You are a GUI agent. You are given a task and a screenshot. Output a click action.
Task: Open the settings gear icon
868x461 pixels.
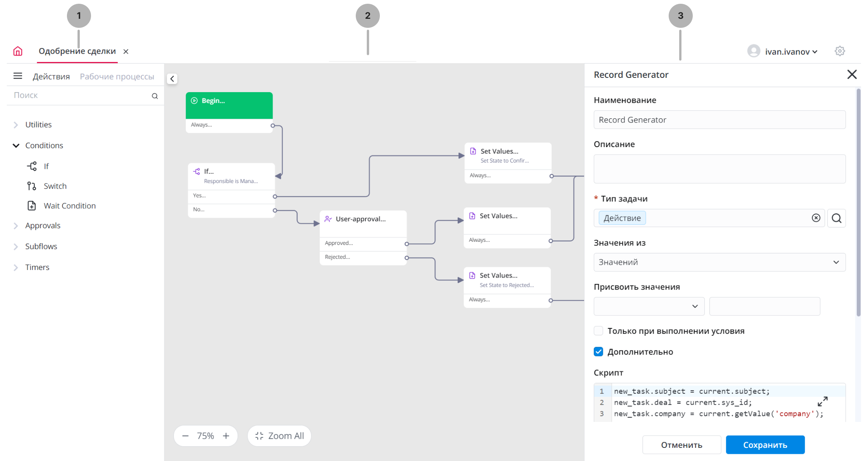point(839,51)
